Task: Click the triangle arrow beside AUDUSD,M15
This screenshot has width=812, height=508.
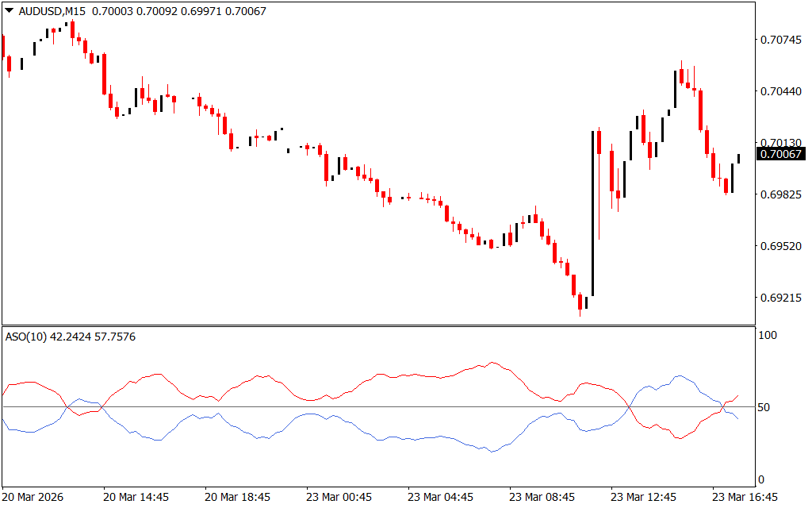Action: [9, 11]
